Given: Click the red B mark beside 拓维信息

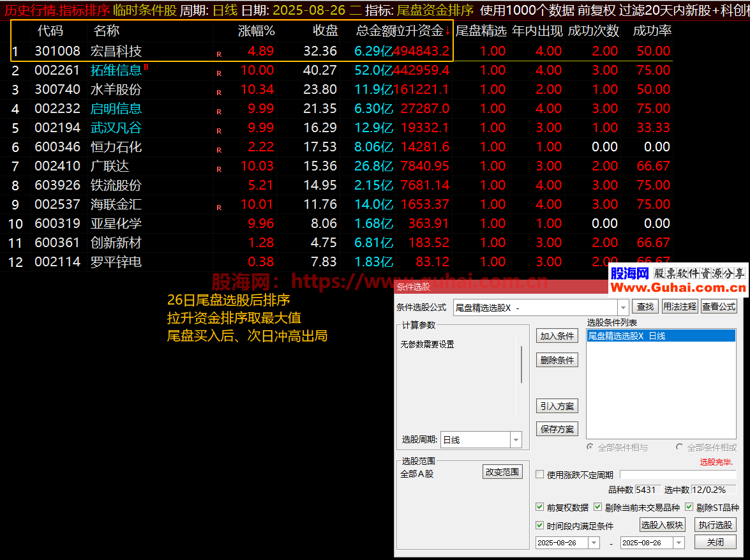Looking at the screenshot, I should click(146, 67).
